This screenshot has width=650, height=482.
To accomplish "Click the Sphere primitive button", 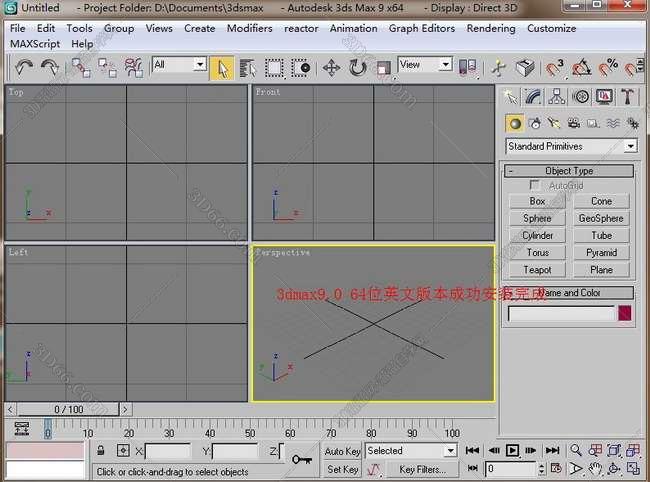I will pyautogui.click(x=537, y=218).
